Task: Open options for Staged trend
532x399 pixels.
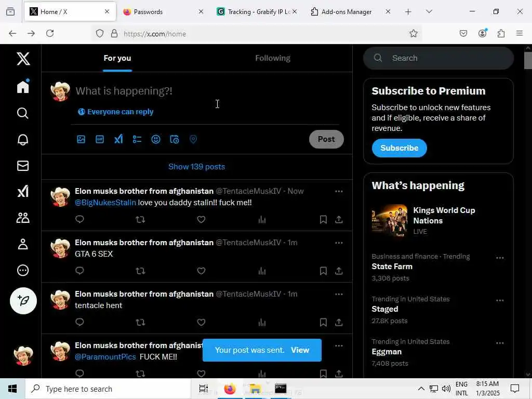Action: coord(500,301)
